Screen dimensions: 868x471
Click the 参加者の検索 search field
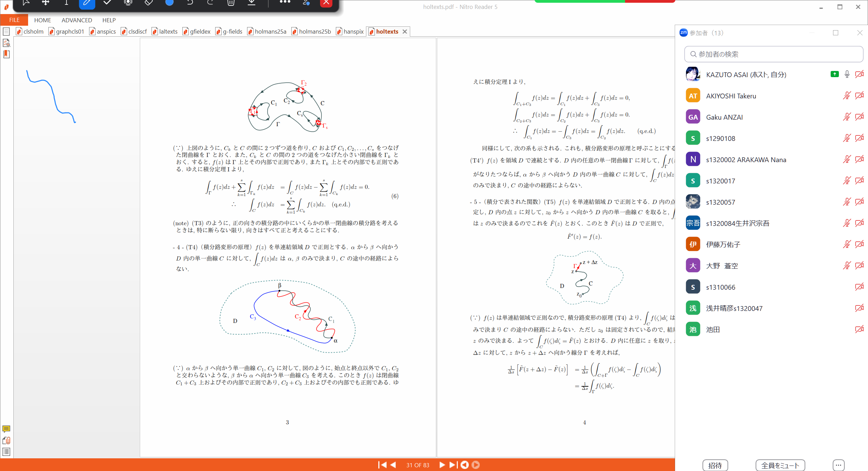pyautogui.click(x=773, y=54)
